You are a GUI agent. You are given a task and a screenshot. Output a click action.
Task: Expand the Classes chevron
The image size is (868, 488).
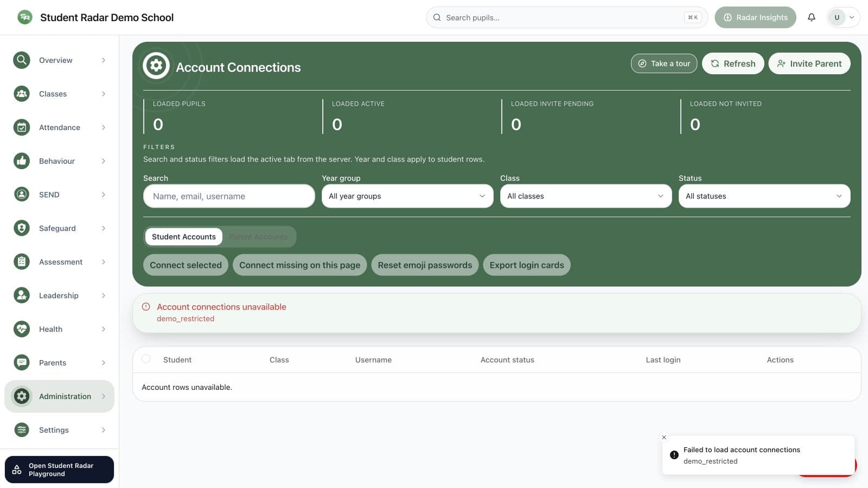[x=104, y=94]
